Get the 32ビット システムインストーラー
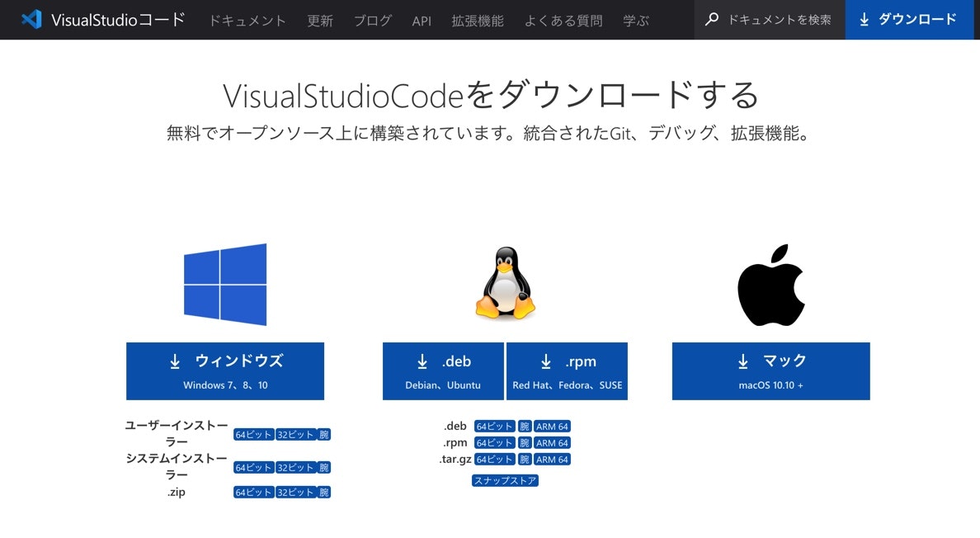This screenshot has width=980, height=538. point(295,467)
